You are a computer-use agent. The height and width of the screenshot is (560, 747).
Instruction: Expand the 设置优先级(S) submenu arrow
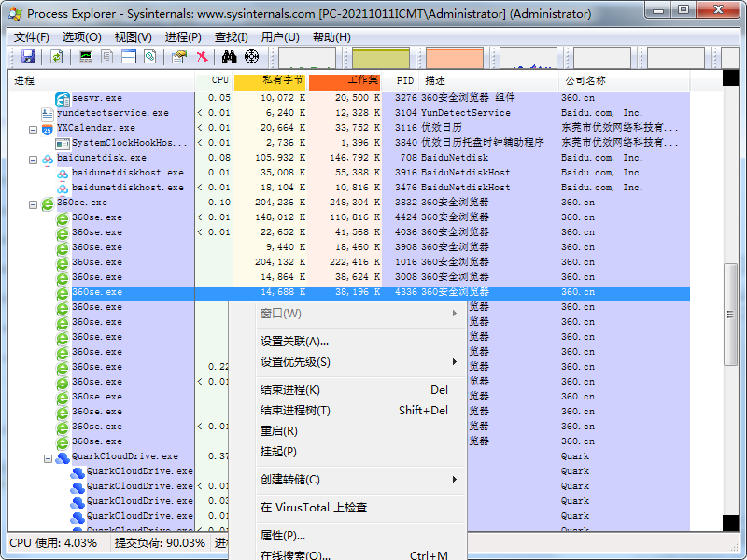455,362
